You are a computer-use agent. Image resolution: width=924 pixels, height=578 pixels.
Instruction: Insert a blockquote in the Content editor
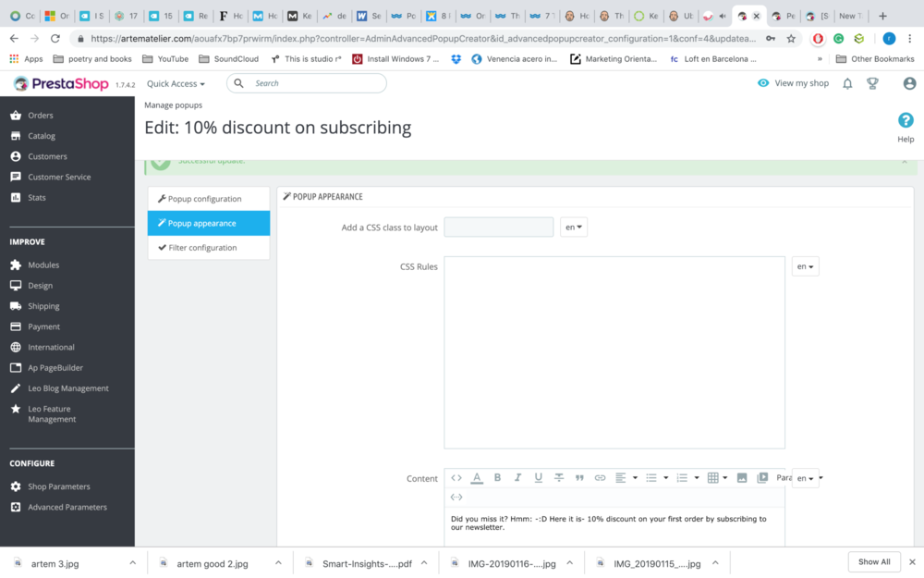pos(578,477)
